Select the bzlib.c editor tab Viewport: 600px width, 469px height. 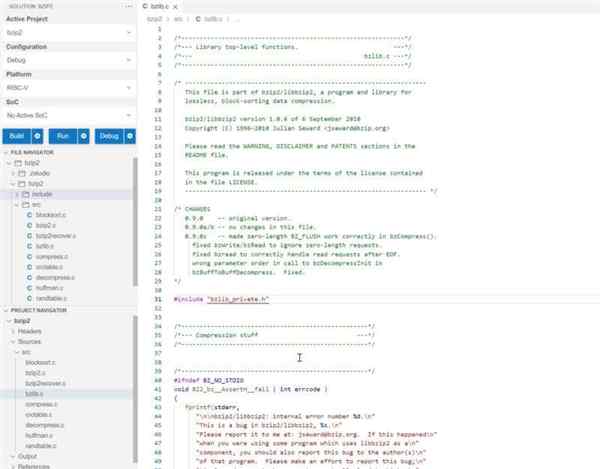tap(160, 7)
